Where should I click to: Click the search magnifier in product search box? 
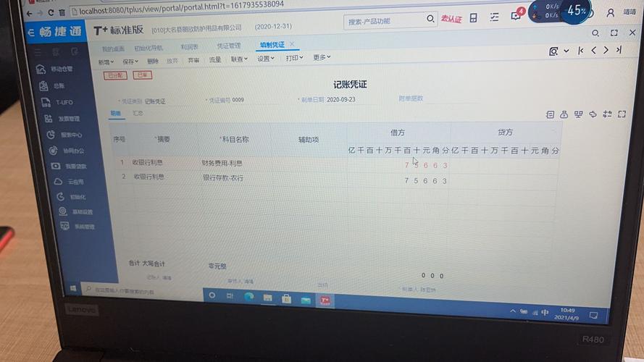[430, 19]
